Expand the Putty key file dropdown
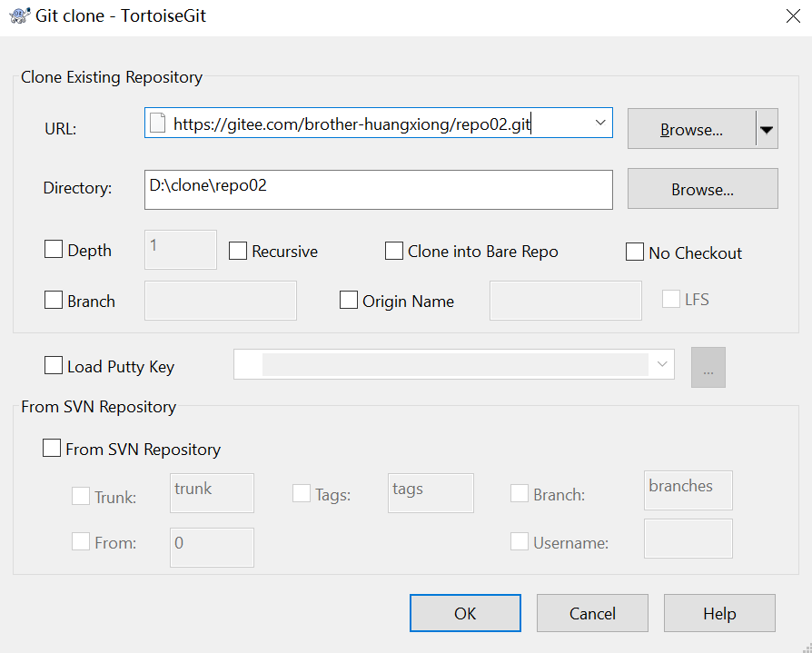 pyautogui.click(x=662, y=364)
